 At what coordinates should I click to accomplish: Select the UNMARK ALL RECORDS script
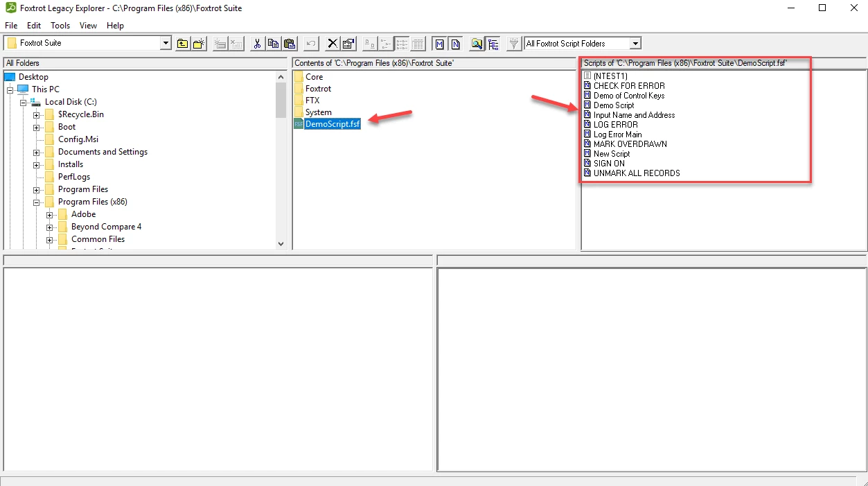point(637,173)
